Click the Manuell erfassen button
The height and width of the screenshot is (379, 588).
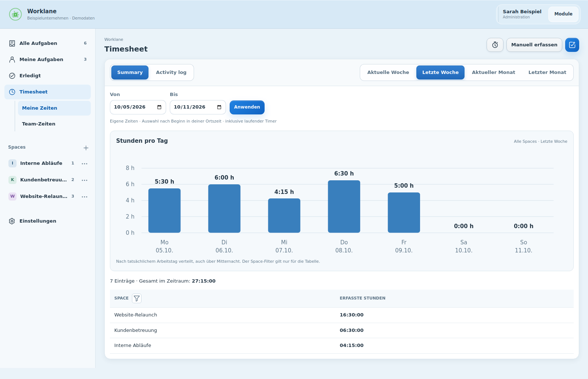[534, 45]
